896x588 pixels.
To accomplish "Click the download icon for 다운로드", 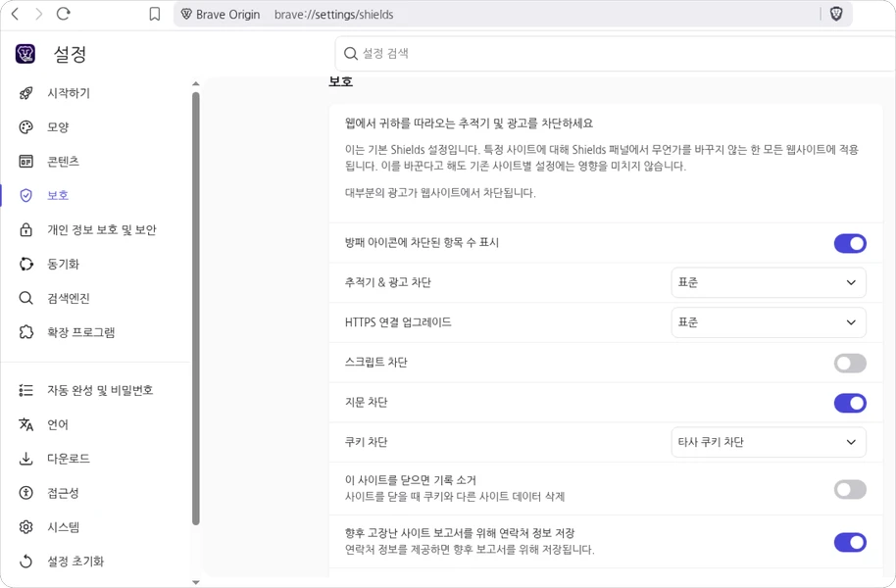I will tap(26, 459).
